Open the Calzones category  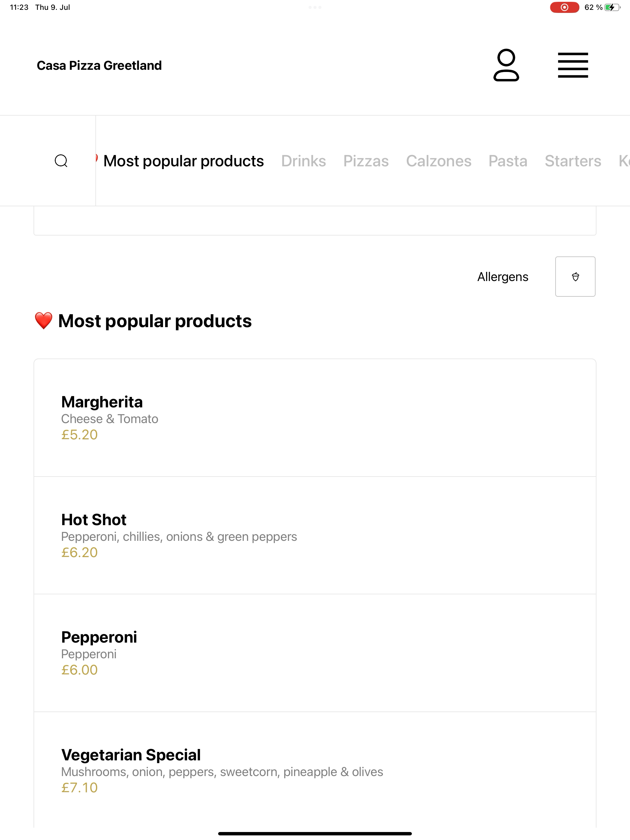click(438, 161)
